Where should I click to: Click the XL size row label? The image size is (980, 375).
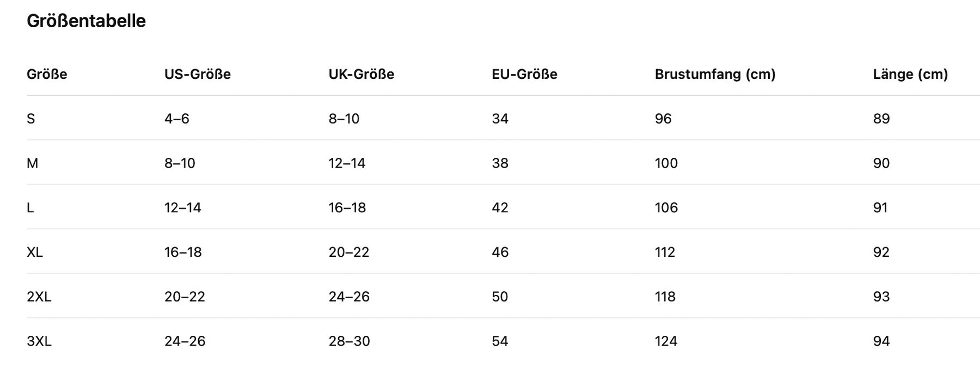point(35,252)
